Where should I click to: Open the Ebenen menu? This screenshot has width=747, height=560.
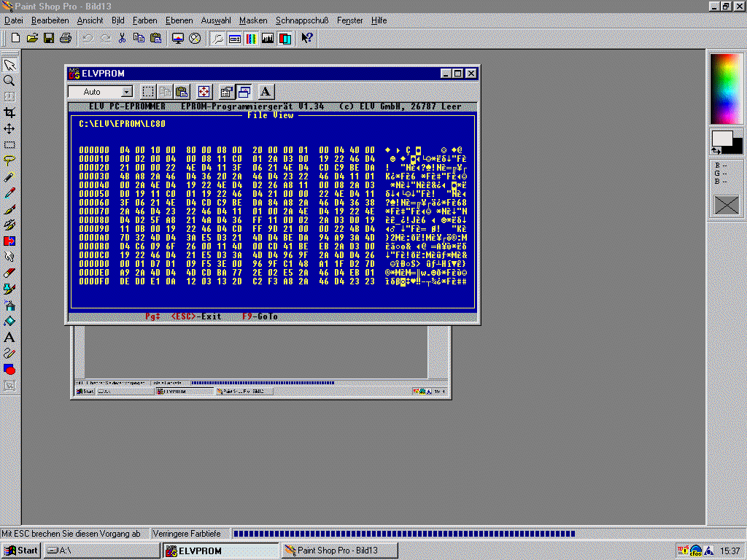[x=179, y=20]
